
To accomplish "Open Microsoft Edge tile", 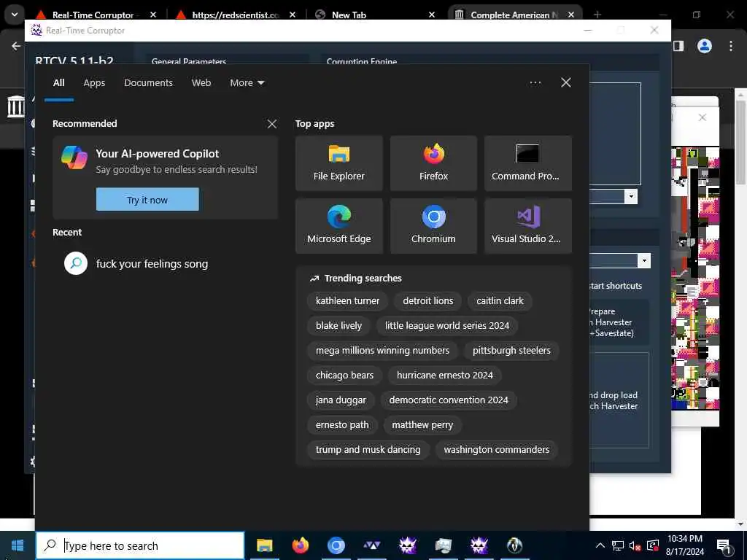I will point(338,226).
